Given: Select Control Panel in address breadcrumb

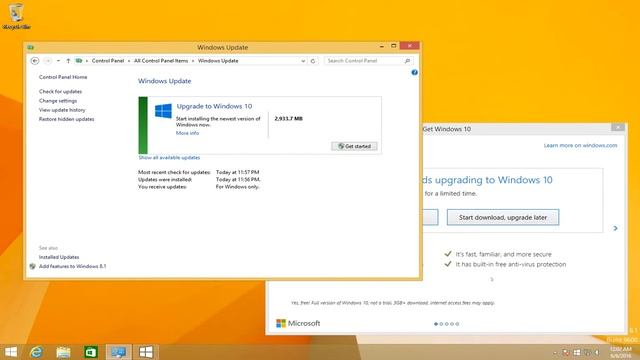Looking at the screenshot, I should (108, 61).
